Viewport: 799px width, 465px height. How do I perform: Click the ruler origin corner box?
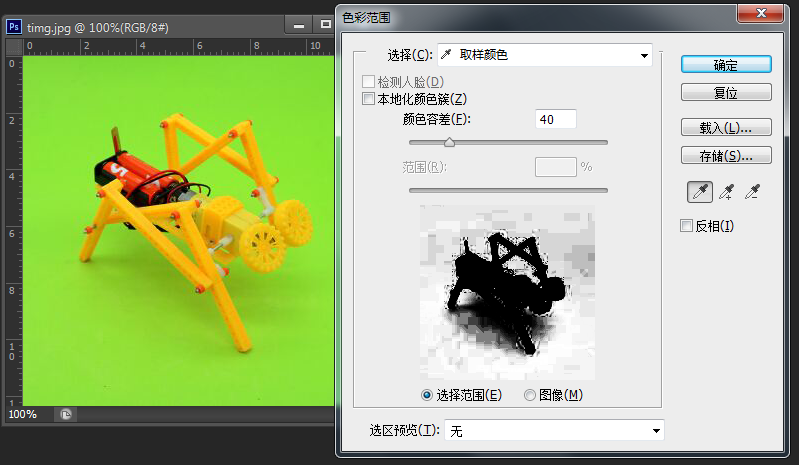click(14, 47)
